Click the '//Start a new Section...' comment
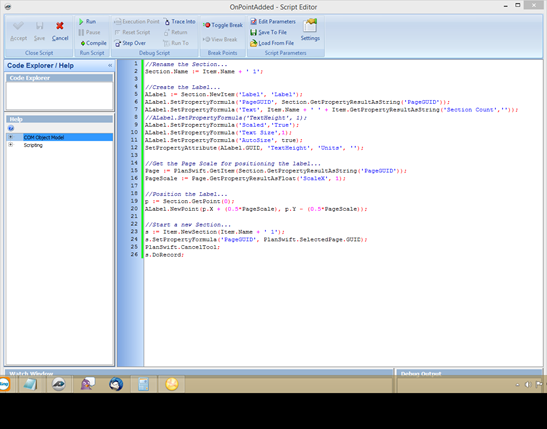Viewport: 547px width, 429px height. coord(188,225)
